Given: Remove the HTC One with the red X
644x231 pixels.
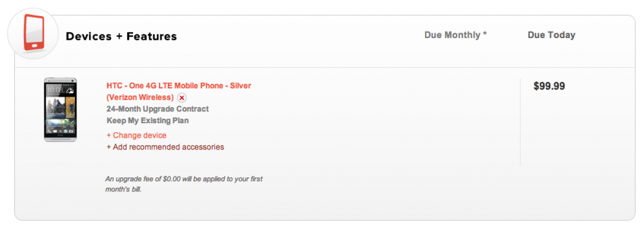Looking at the screenshot, I should tap(182, 98).
